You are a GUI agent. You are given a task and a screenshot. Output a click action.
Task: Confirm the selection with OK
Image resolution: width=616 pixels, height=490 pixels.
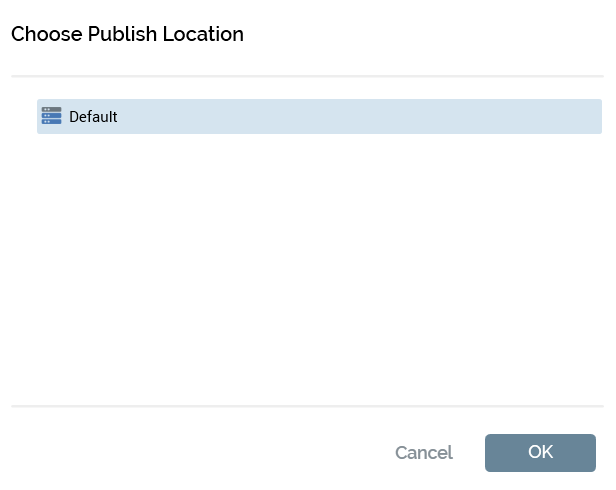point(540,452)
